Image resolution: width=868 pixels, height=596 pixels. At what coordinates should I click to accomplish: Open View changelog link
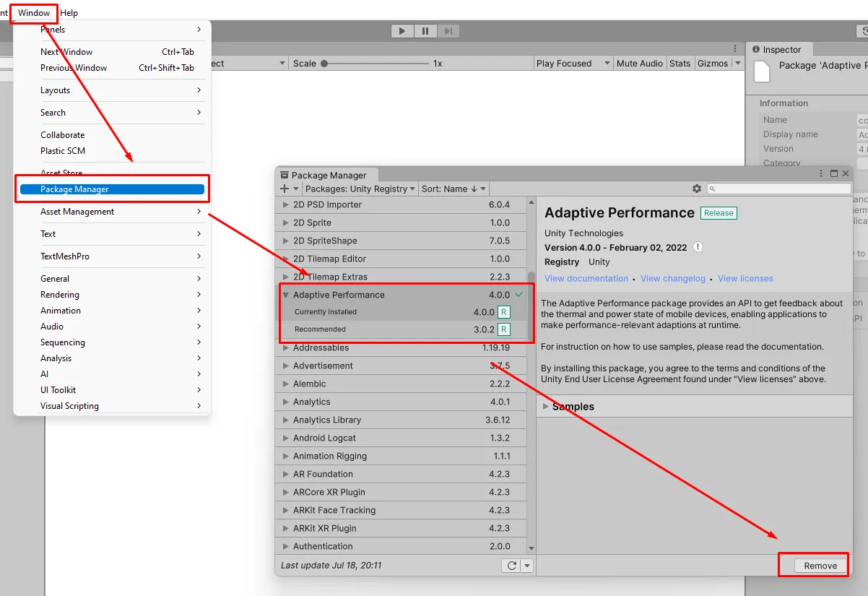[x=673, y=279]
